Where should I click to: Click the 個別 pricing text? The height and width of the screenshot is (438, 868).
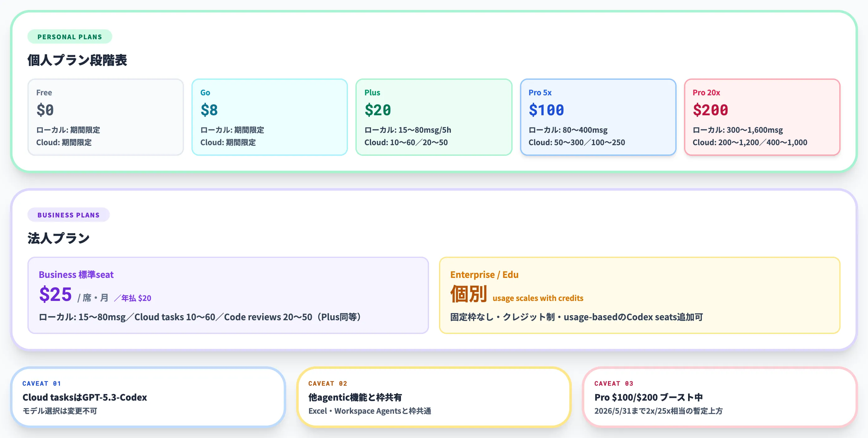(469, 294)
